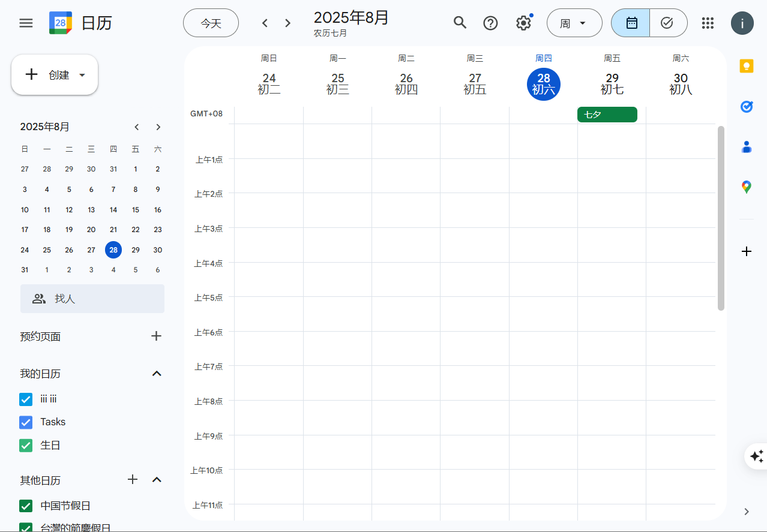Click the search magnifier icon
Screen dimensions: 767x532
(460, 23)
